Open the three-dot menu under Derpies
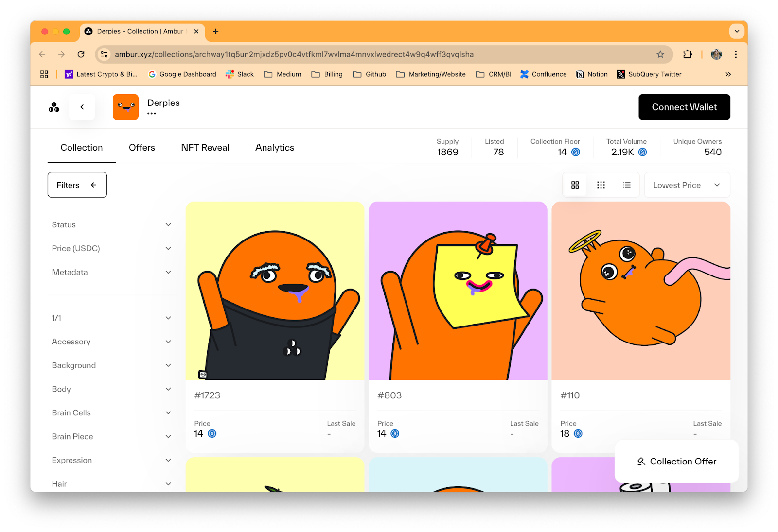This screenshot has height=532, width=778. [x=152, y=114]
